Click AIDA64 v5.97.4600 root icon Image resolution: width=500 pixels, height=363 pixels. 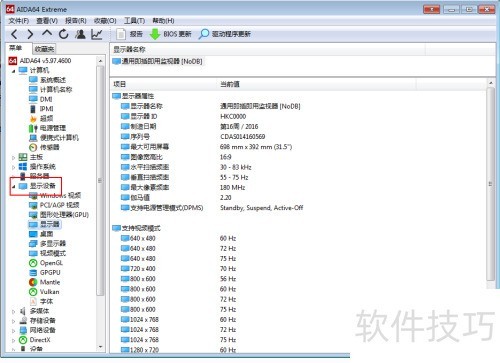pos(12,61)
